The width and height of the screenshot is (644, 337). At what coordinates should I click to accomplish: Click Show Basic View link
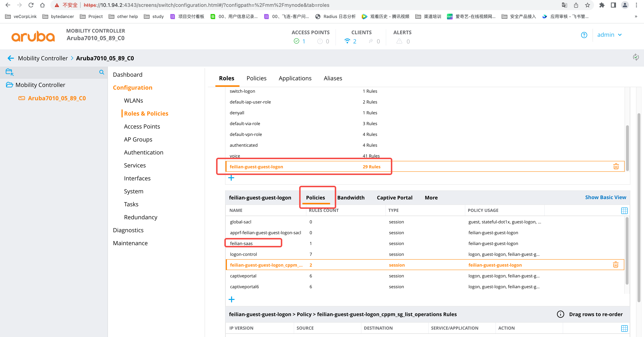click(x=606, y=197)
